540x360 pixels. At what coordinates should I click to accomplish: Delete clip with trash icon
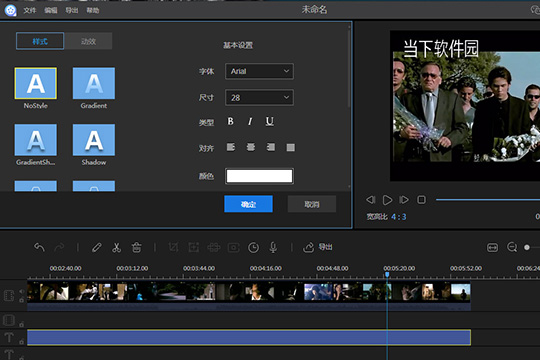tap(136, 247)
